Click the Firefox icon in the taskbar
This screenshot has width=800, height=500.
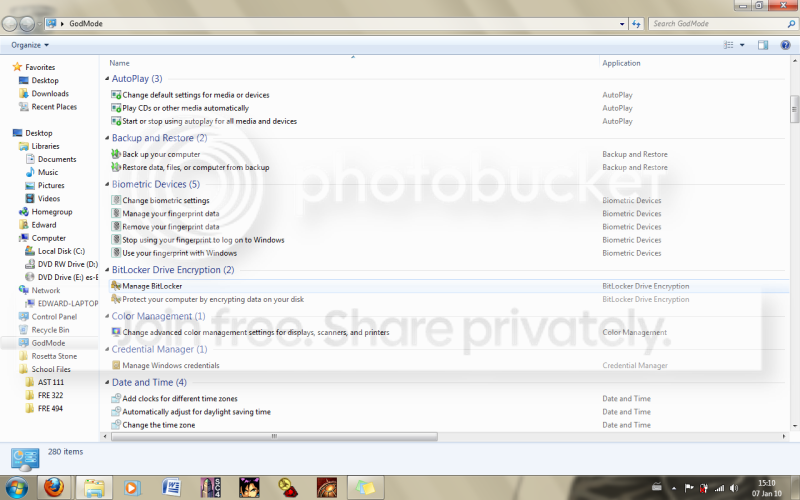(51, 487)
